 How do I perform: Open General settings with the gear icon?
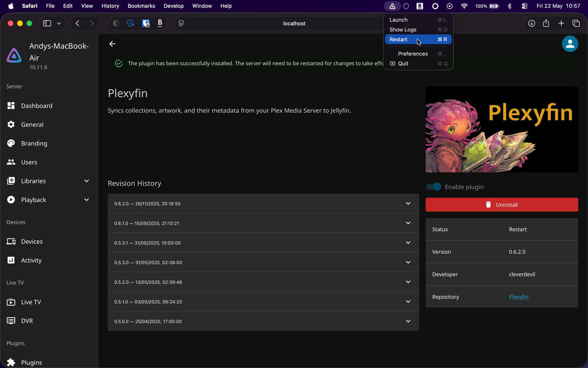click(x=11, y=124)
